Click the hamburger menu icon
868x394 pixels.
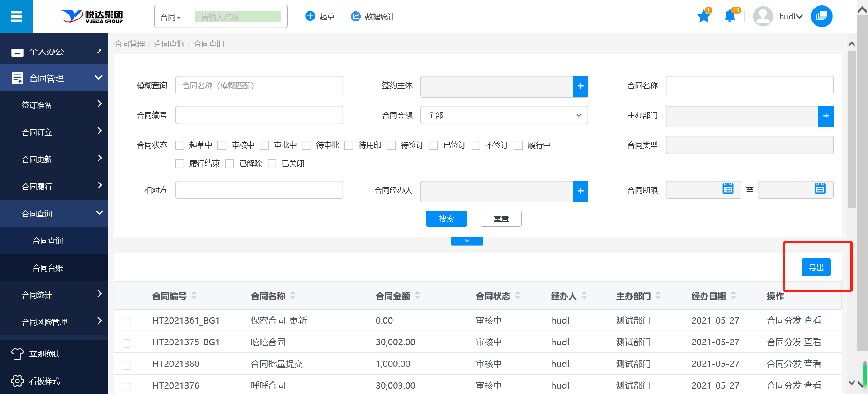coord(16,16)
